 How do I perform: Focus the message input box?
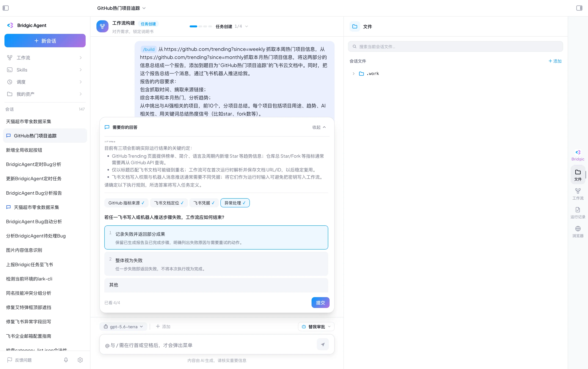[x=210, y=345]
